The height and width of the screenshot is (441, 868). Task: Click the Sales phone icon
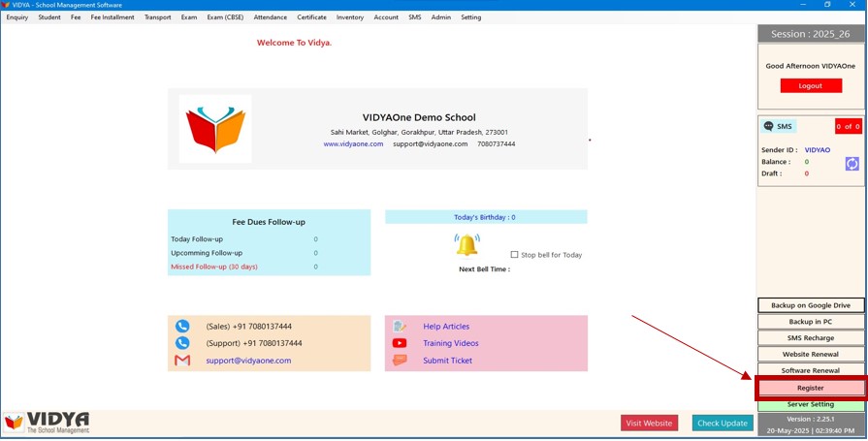[x=182, y=327]
